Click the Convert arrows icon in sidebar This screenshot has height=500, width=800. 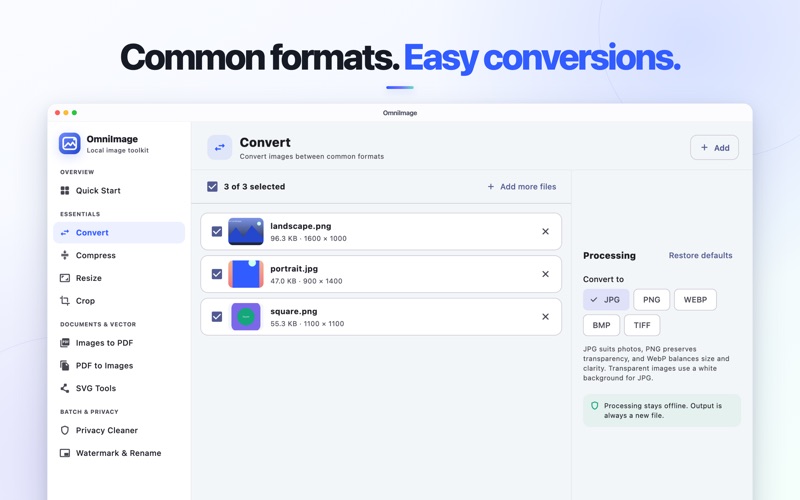tap(65, 233)
